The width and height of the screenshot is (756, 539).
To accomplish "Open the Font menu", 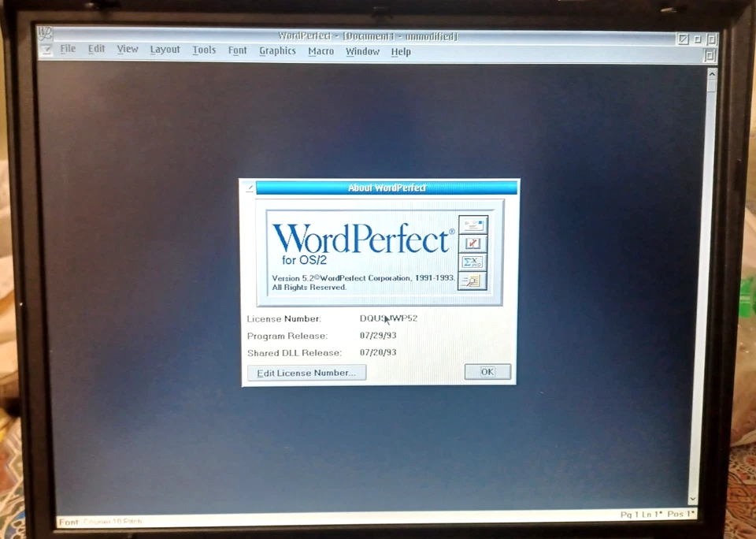I will coord(237,50).
